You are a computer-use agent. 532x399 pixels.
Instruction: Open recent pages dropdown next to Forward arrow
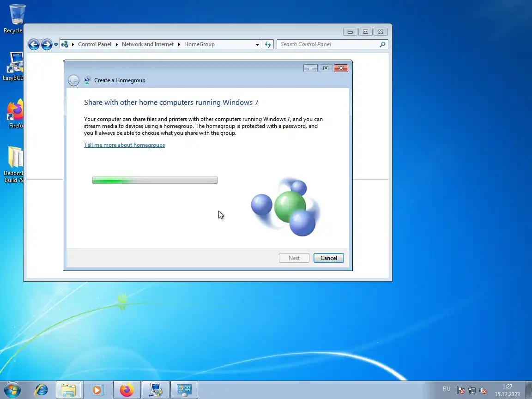[x=56, y=44]
